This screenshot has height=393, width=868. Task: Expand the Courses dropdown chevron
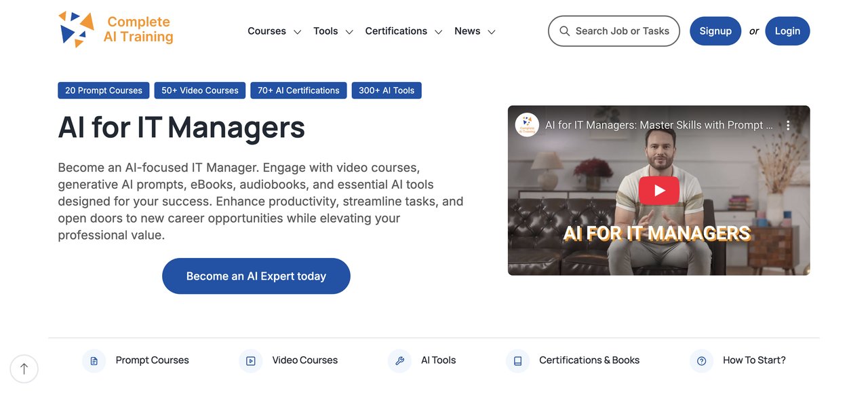(297, 32)
